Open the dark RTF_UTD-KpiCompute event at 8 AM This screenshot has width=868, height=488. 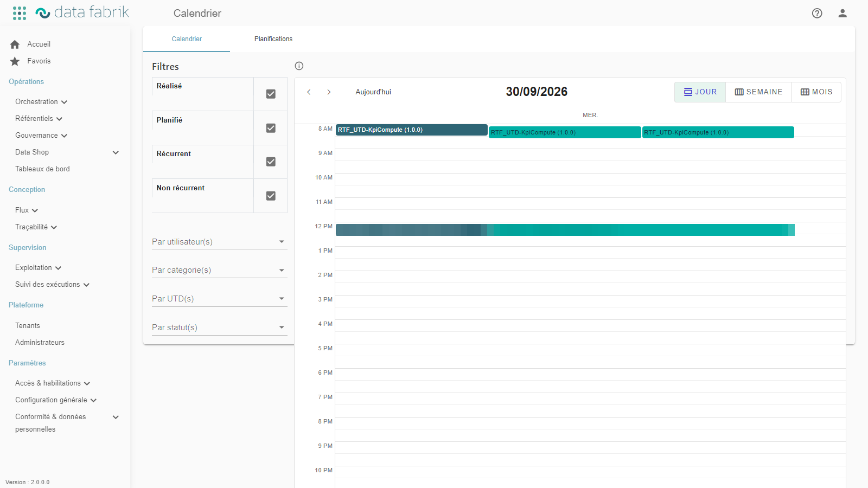[x=411, y=130]
